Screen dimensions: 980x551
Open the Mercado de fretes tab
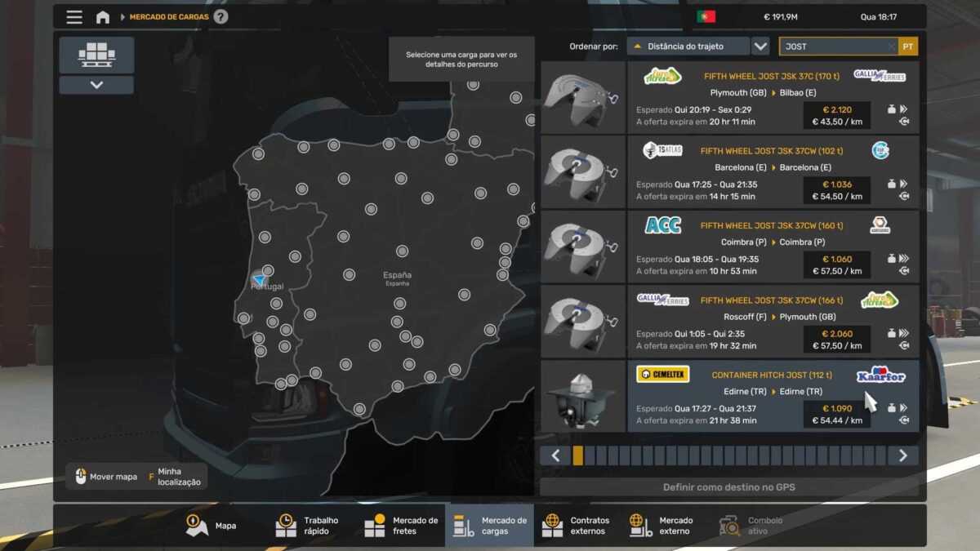(x=401, y=526)
